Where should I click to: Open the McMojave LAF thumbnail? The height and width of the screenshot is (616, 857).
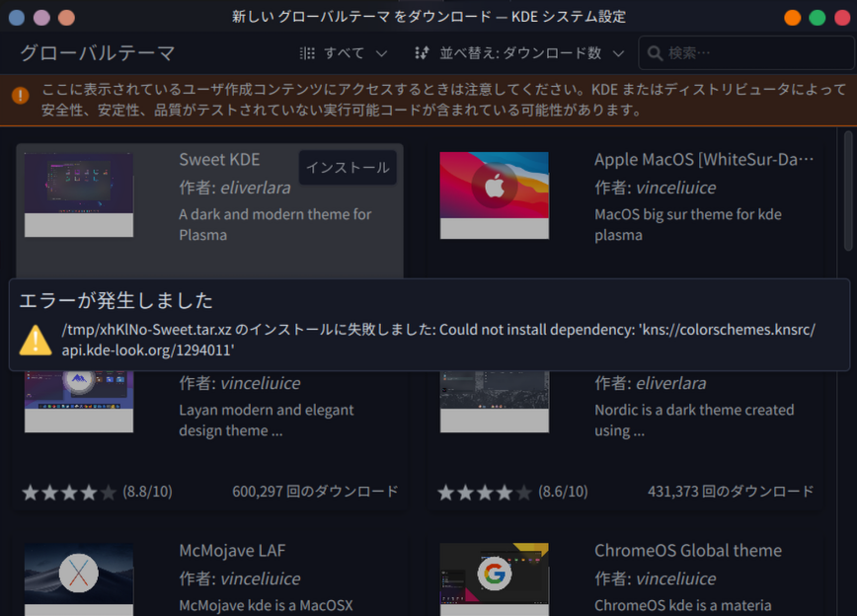pyautogui.click(x=79, y=579)
